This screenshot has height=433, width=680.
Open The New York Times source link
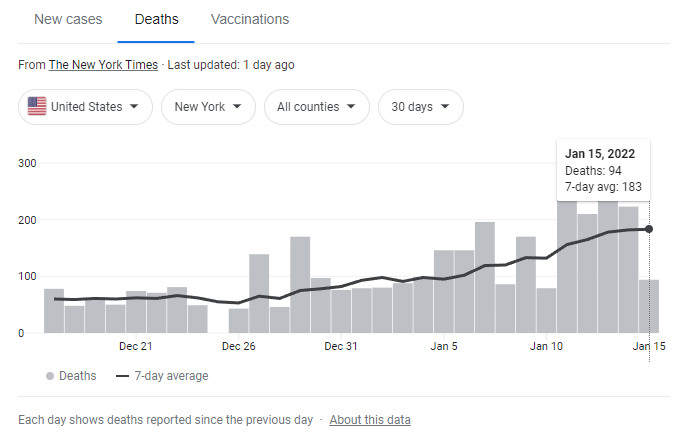(103, 65)
